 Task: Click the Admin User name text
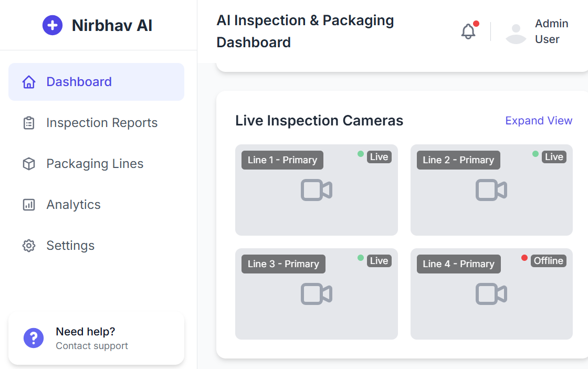[551, 31]
